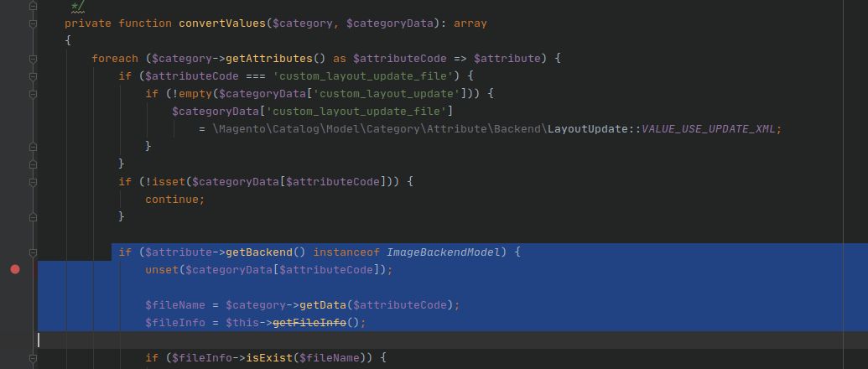Click the 'foreach' keyword
Viewport: 868px width, 369px height.
point(115,59)
